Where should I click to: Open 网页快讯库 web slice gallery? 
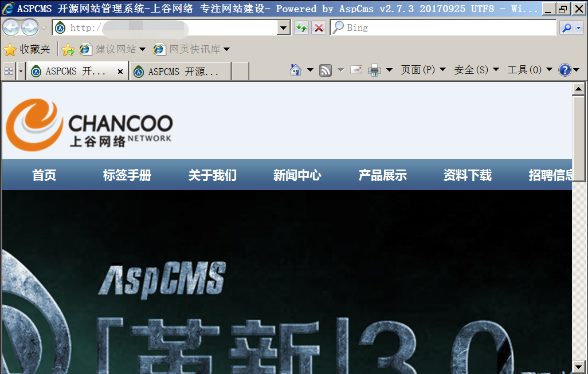pyautogui.click(x=191, y=49)
